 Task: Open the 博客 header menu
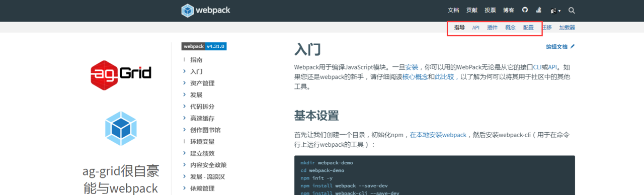click(509, 10)
